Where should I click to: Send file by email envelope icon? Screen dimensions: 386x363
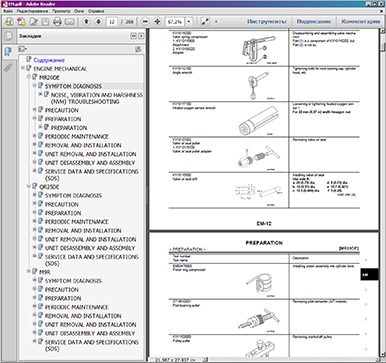[69, 22]
